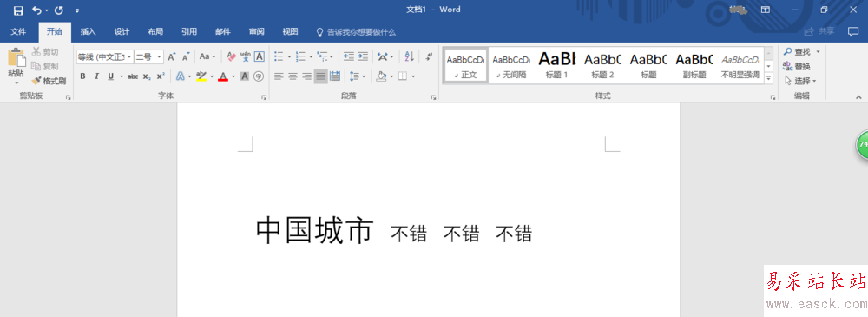The width and height of the screenshot is (868, 317).
Task: Toggle justify alignment button
Action: pyautogui.click(x=321, y=76)
